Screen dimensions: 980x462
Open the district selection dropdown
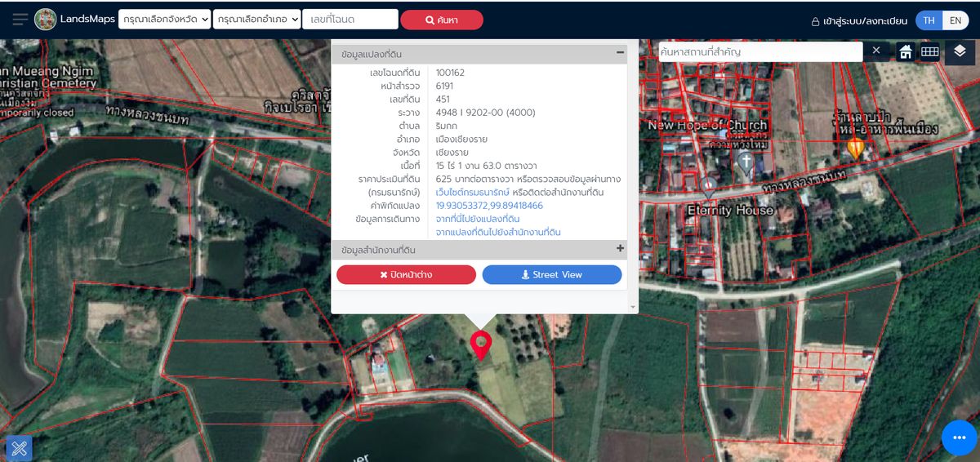click(x=257, y=20)
